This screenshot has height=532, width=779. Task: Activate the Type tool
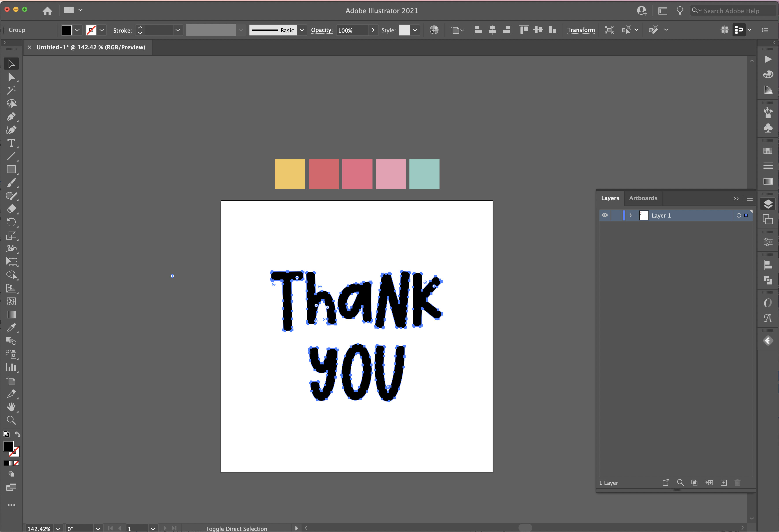11,143
